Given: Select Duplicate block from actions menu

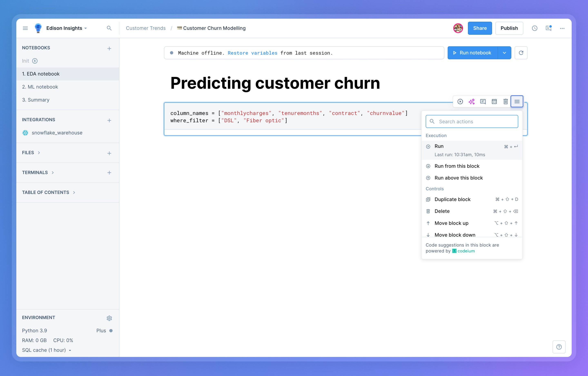Looking at the screenshot, I should click(452, 199).
